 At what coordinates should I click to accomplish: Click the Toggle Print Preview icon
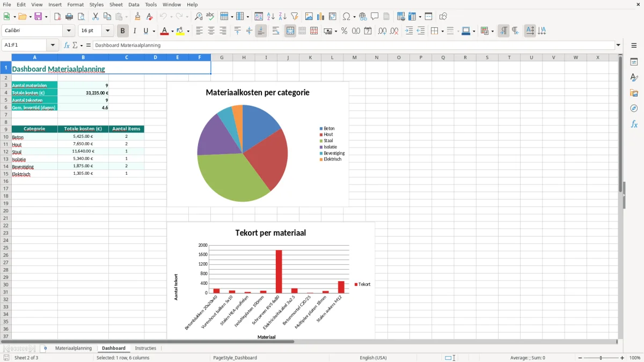pos(81,17)
